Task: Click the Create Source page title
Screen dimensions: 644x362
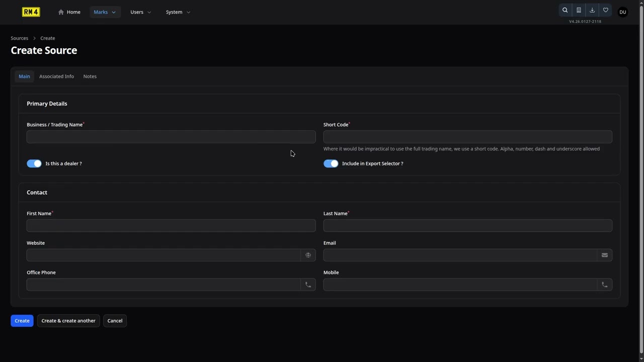Action: [44, 50]
